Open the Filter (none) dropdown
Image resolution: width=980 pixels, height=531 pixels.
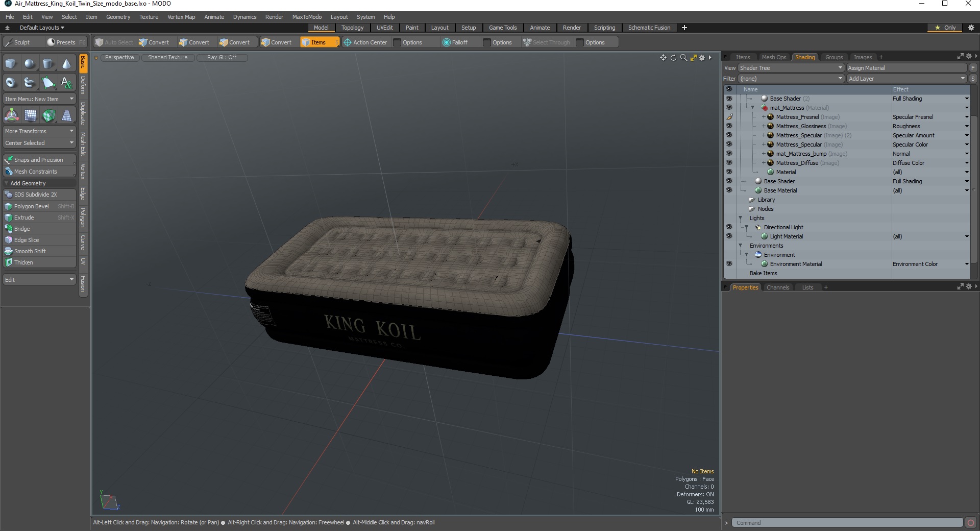(791, 79)
